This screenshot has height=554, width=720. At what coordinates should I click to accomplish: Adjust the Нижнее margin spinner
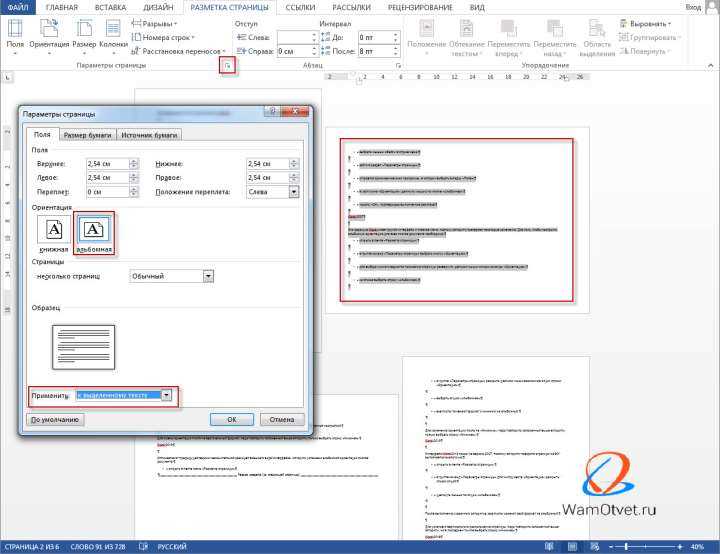294,164
